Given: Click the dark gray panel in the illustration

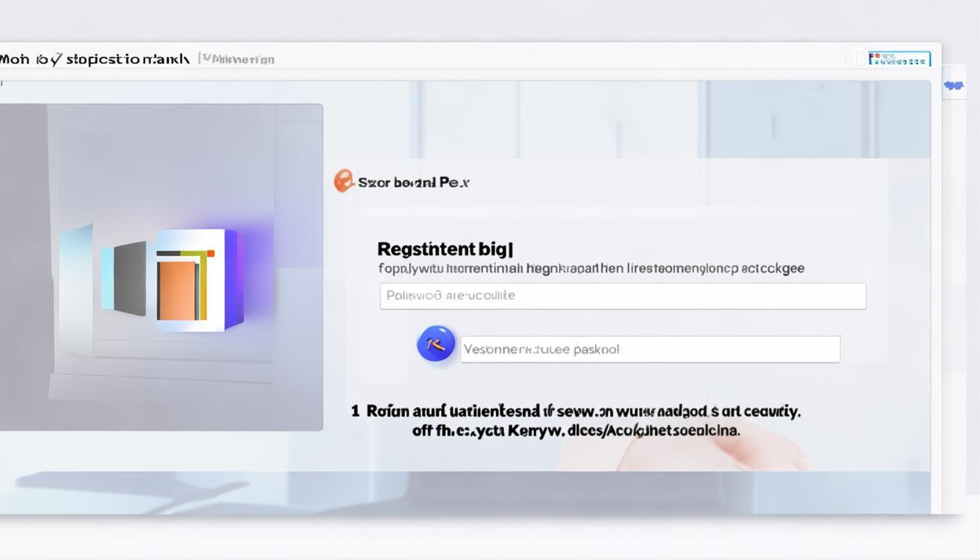Looking at the screenshot, I should point(130,279).
